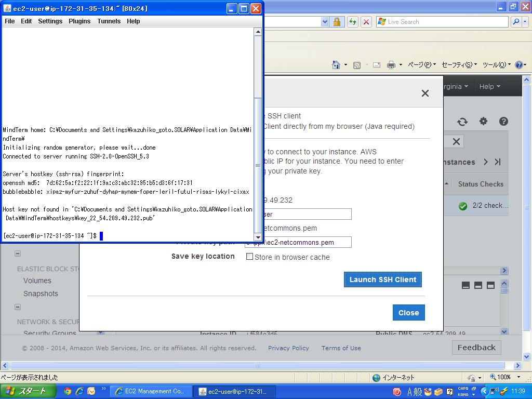Screen dimensions: 532x399
Task: Click the IE Help question mark icon
Action: point(519,65)
